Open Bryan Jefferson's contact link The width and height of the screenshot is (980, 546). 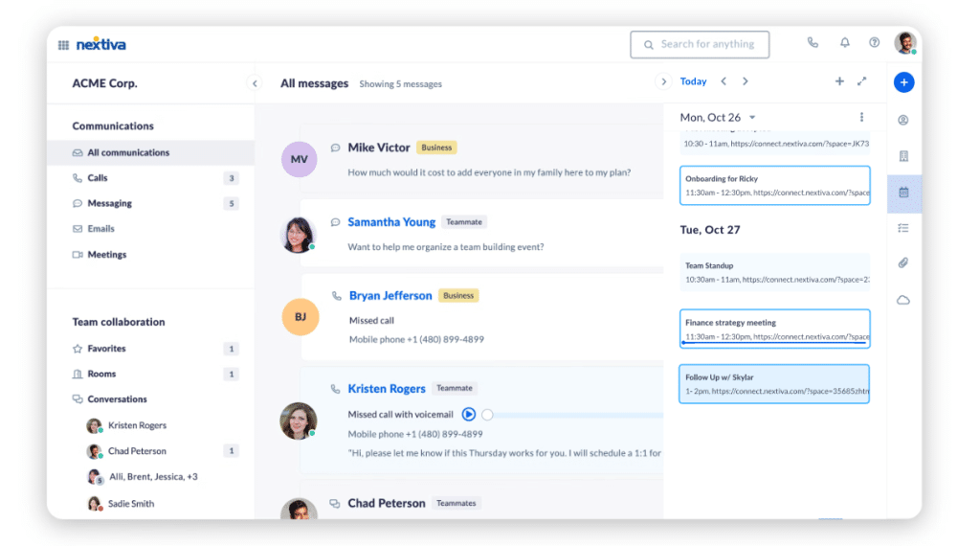[x=390, y=296]
